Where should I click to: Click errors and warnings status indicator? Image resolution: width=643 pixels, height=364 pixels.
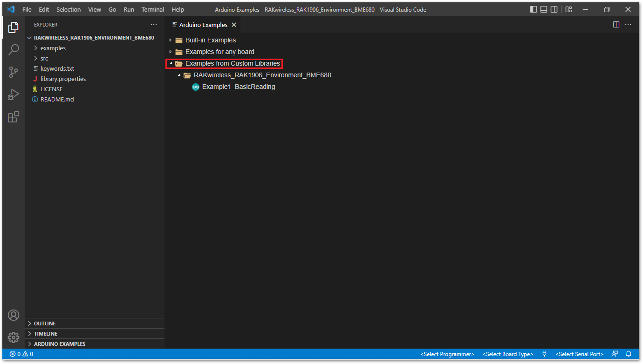[x=21, y=354]
